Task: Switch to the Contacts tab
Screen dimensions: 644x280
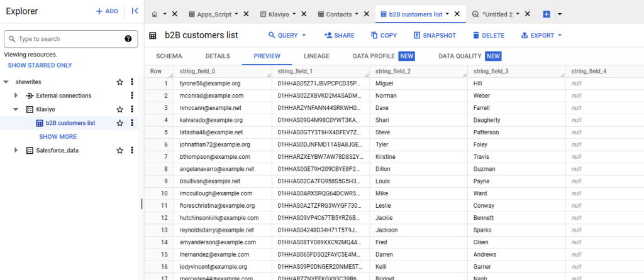Action: tap(335, 14)
